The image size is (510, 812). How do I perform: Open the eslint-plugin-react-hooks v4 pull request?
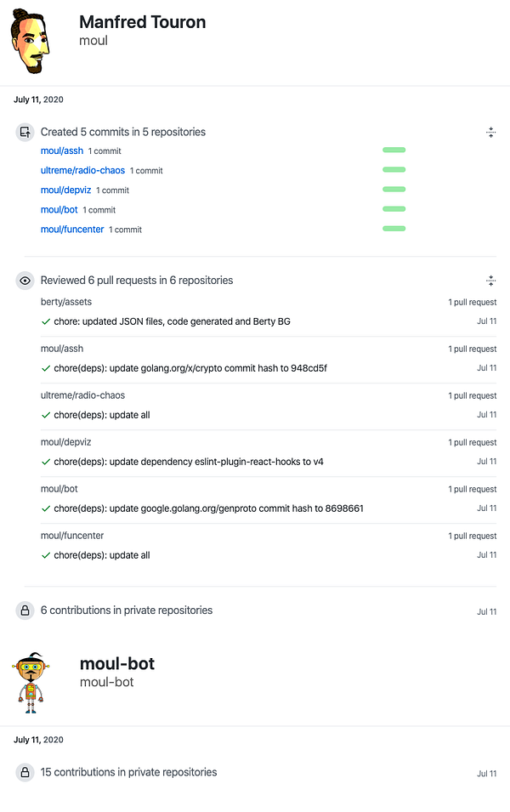point(189,462)
